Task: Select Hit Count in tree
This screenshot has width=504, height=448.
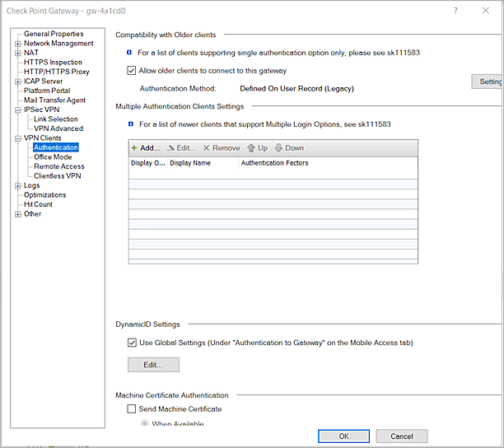Action: (x=38, y=204)
